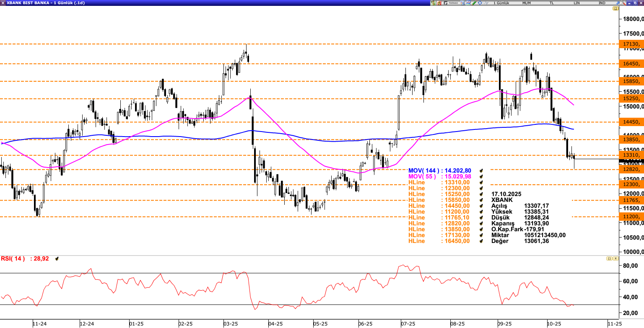Click the TL currency menu item
The height and width of the screenshot is (328, 644).
coord(551,3)
